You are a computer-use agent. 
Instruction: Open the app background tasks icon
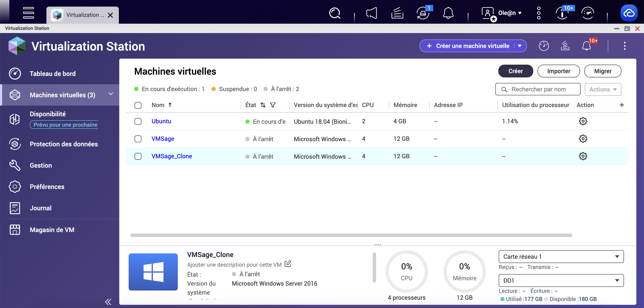565,46
